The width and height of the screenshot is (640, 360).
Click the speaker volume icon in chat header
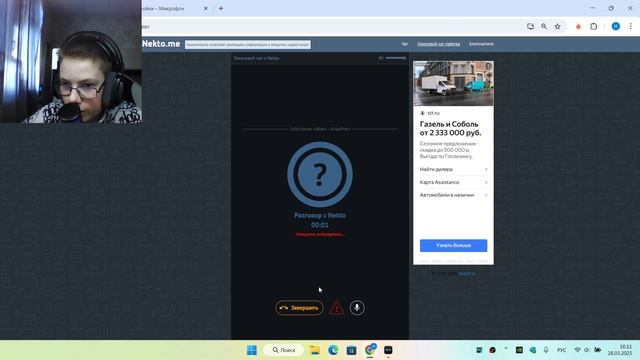coord(381,58)
